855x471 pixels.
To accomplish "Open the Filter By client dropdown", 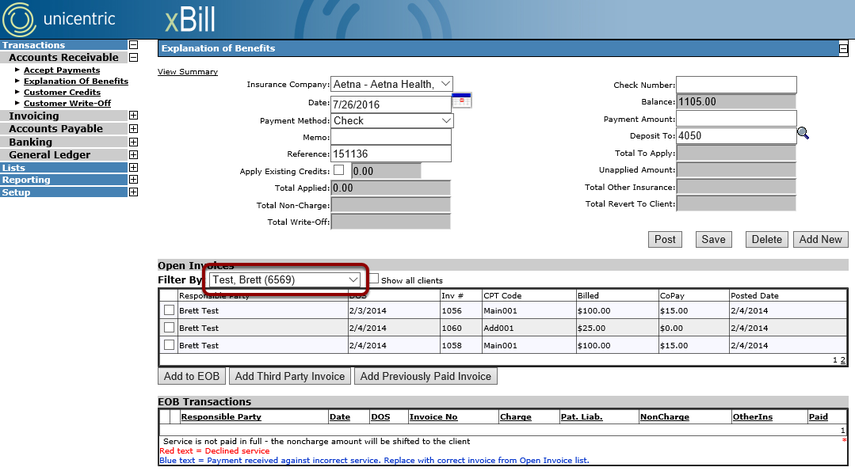I will [x=285, y=280].
